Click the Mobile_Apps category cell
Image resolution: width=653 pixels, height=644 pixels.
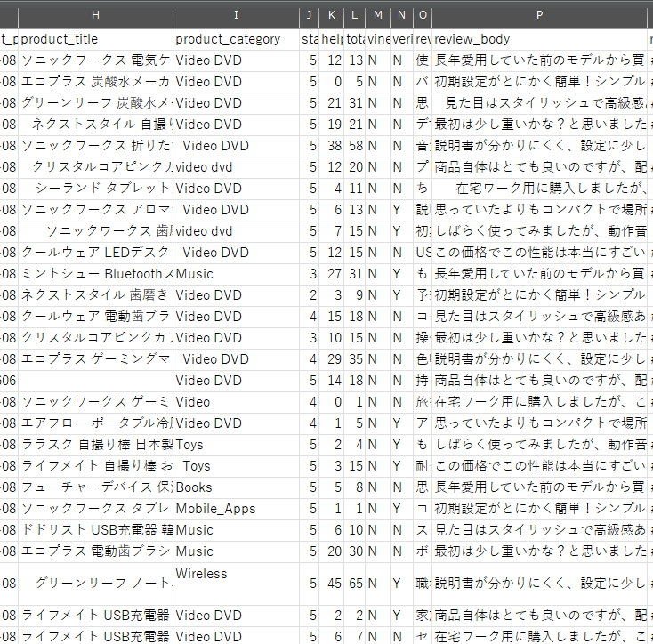coord(236,509)
